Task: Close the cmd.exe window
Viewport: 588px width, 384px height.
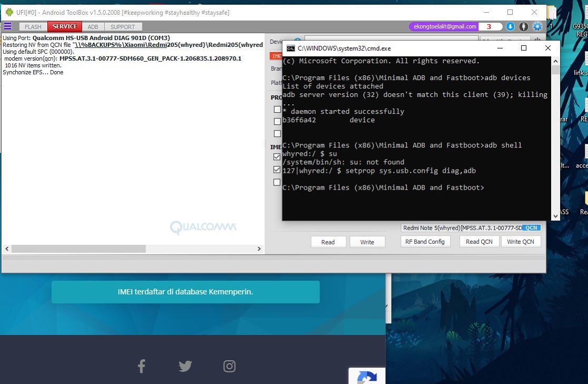Action: [548, 48]
